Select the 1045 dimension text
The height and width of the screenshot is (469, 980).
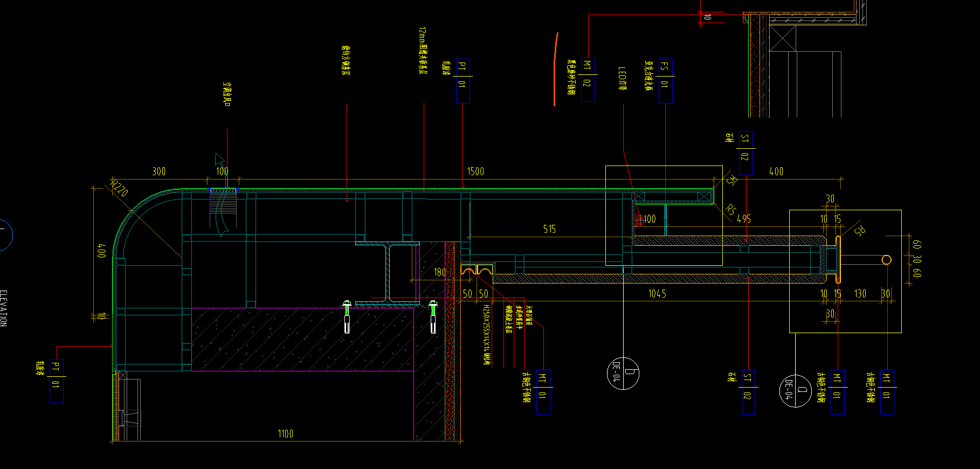point(657,294)
